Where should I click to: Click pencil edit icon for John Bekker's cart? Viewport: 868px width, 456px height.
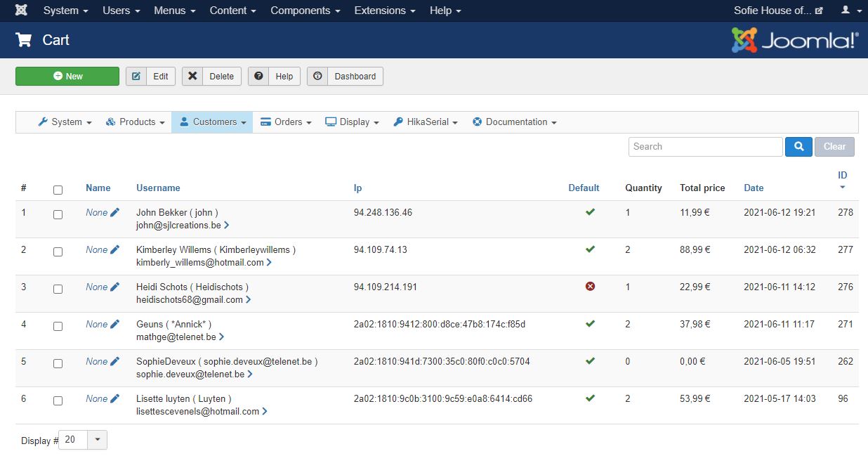coord(115,212)
